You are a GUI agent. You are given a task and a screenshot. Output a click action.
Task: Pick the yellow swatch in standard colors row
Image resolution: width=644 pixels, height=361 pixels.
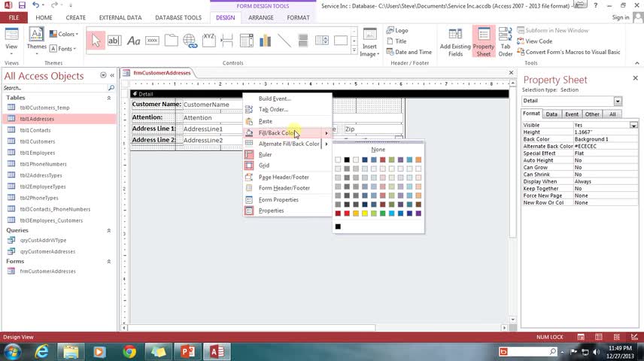coord(365,214)
